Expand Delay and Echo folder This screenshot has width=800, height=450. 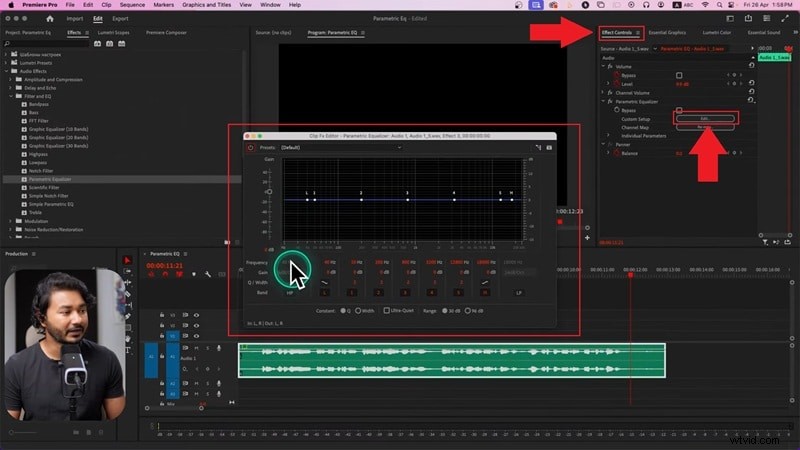pyautogui.click(x=11, y=88)
